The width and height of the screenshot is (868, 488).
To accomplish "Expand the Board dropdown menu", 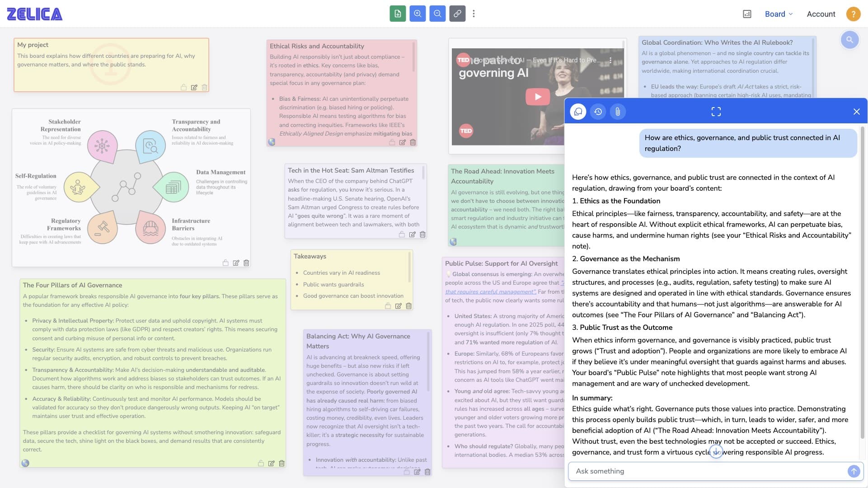I will point(779,14).
